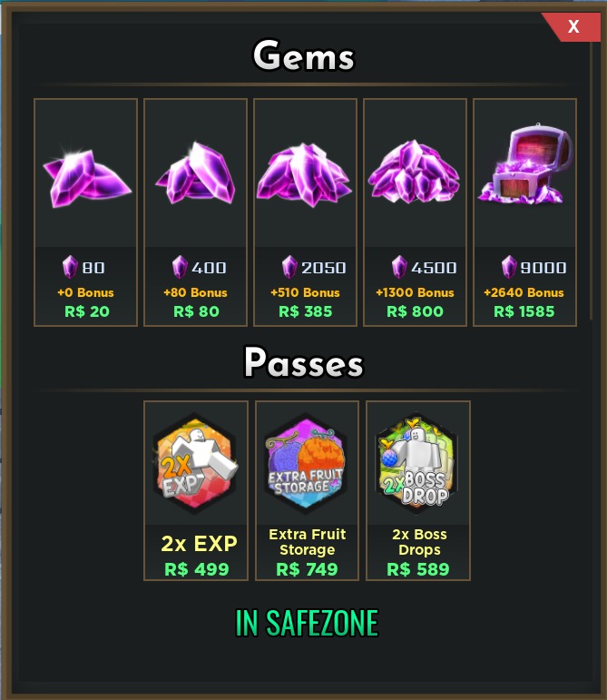Click the shop scrollbar on right edge

(592, 179)
